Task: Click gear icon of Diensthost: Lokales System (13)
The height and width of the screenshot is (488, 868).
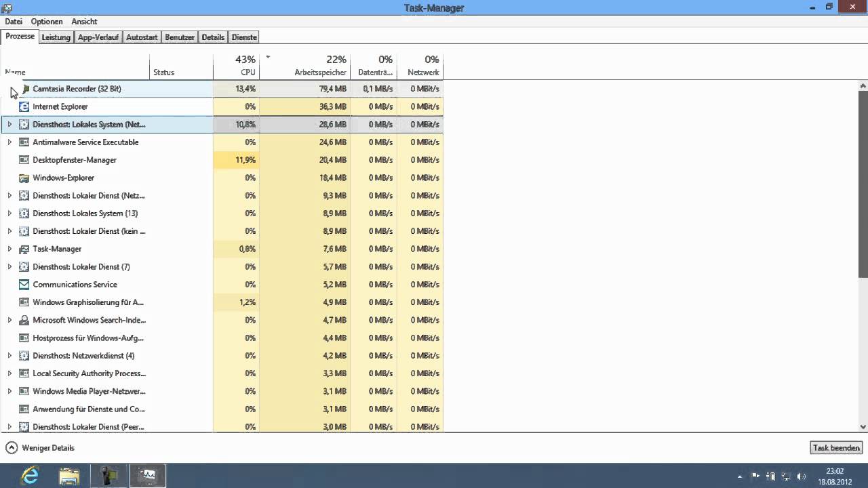Action: coord(24,213)
